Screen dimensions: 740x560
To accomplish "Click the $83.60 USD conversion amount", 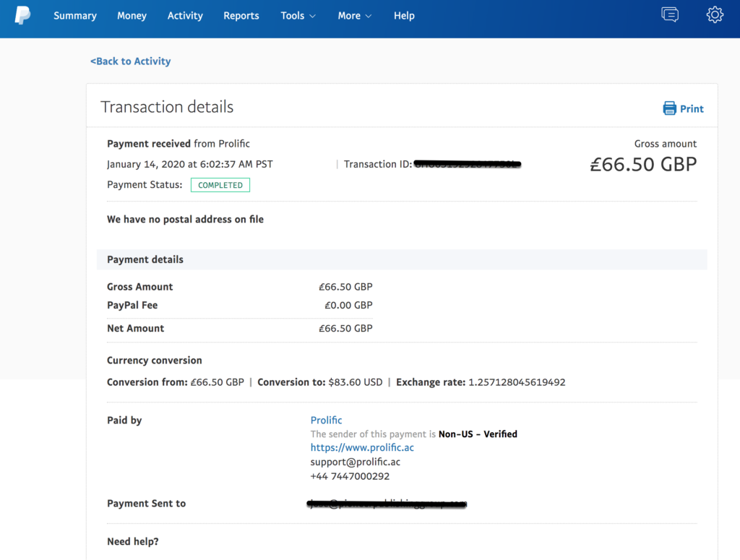I will [356, 382].
